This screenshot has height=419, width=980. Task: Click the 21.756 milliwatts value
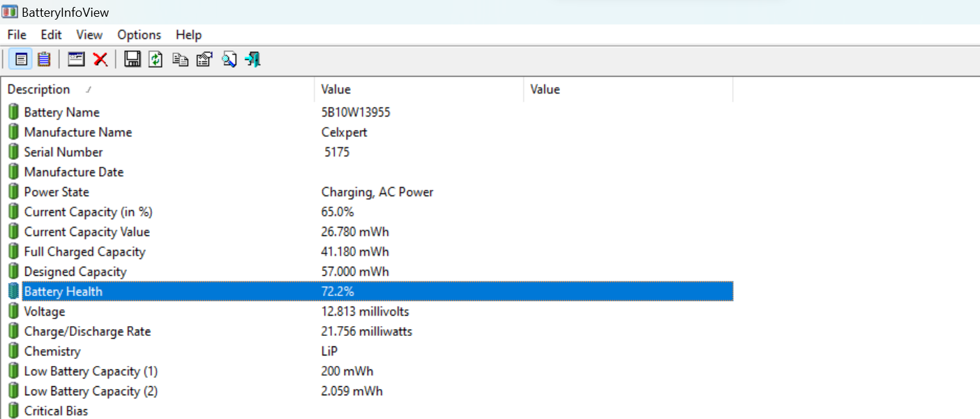coord(367,331)
